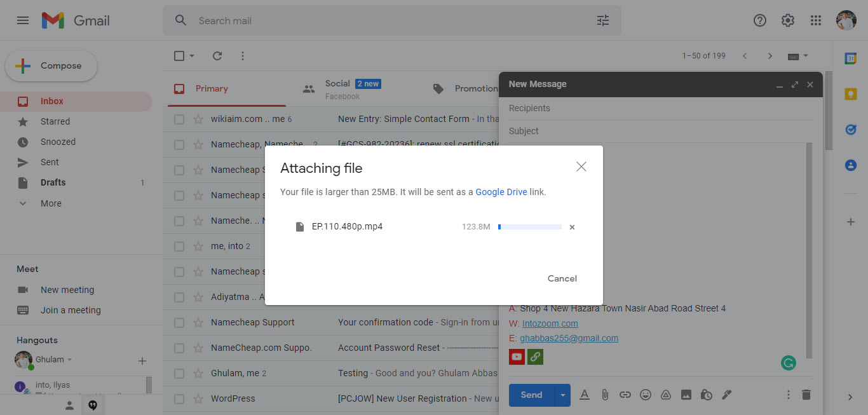The image size is (868, 415).
Task: Open the select dropdown arrow
Action: point(192,56)
